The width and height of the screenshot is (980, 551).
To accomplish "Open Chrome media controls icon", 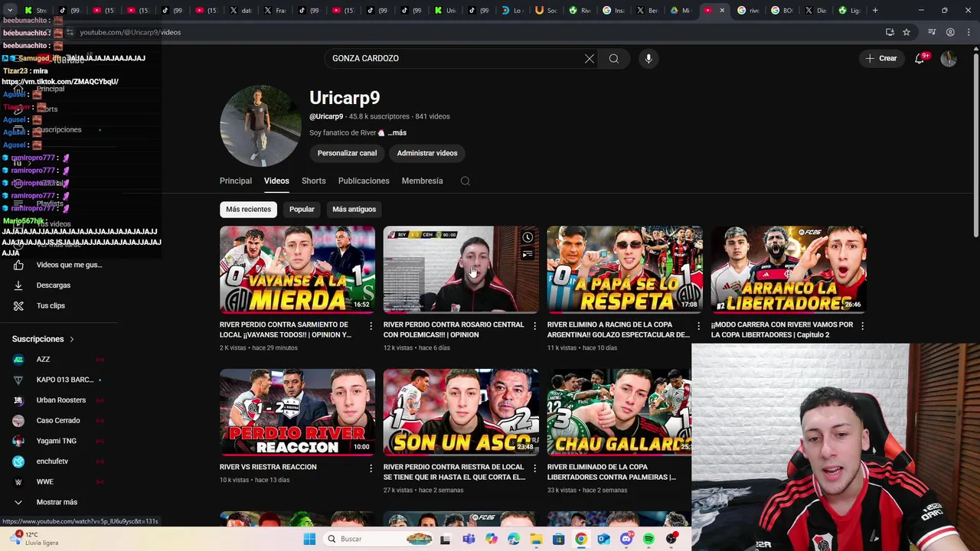I will [932, 32].
